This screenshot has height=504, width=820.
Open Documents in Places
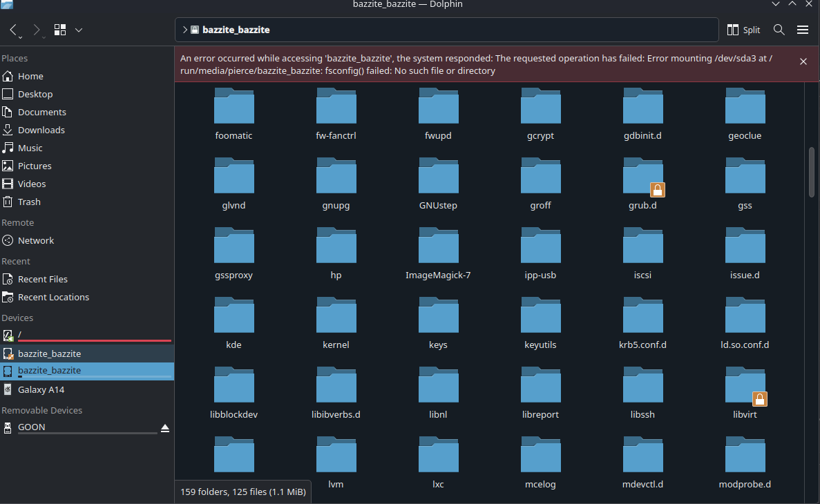coord(87,112)
